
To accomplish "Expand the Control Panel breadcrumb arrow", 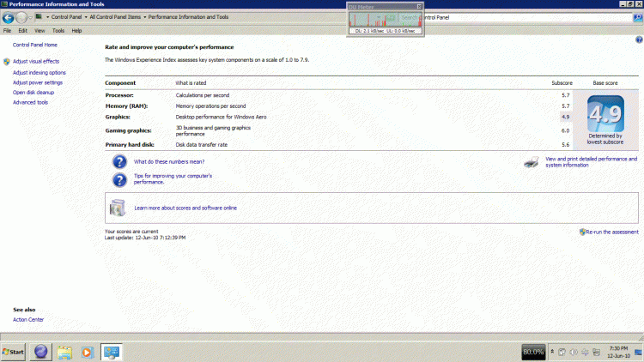I will (86, 17).
